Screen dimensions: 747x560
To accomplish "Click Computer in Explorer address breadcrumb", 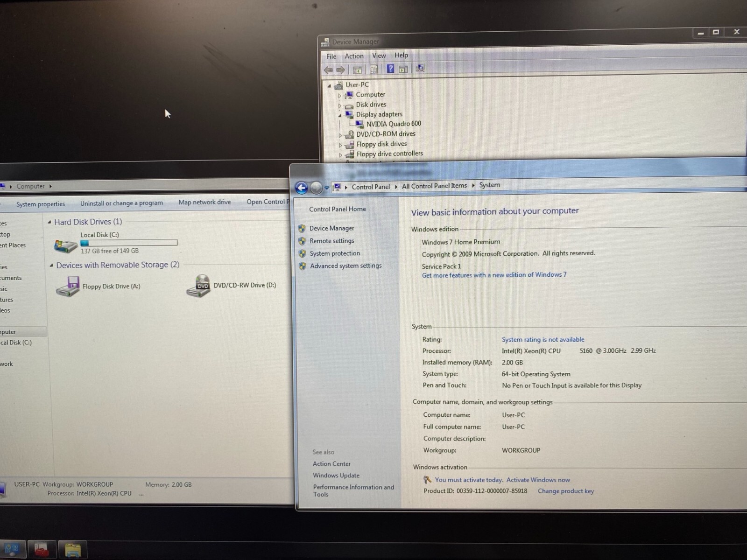I will pyautogui.click(x=31, y=186).
